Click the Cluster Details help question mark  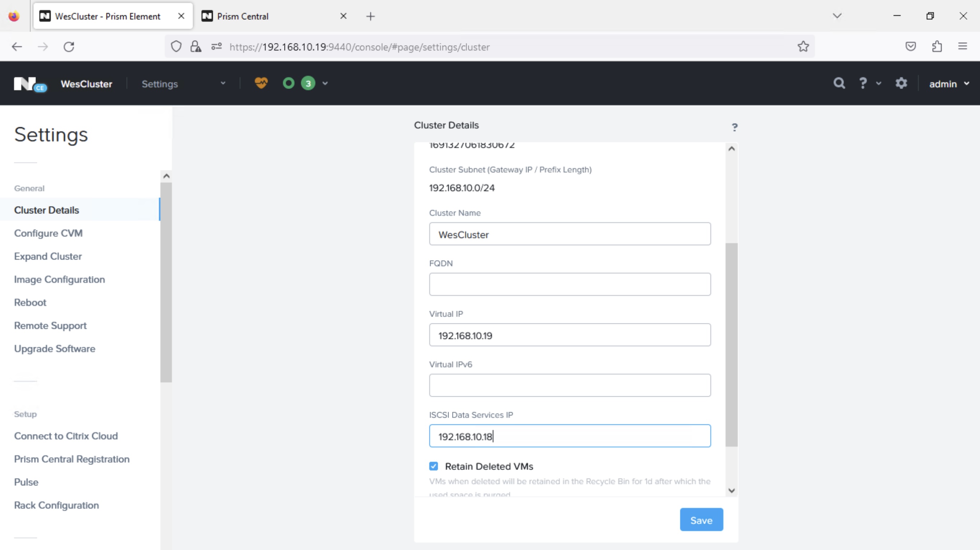(735, 127)
